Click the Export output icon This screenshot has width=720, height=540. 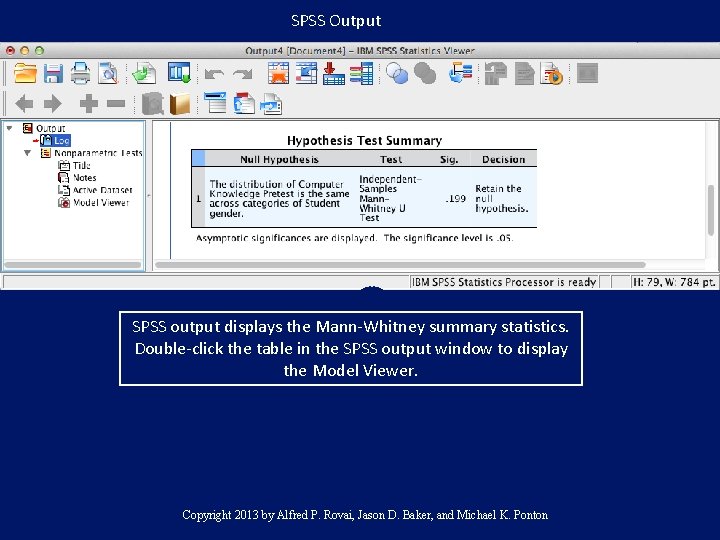click(144, 73)
